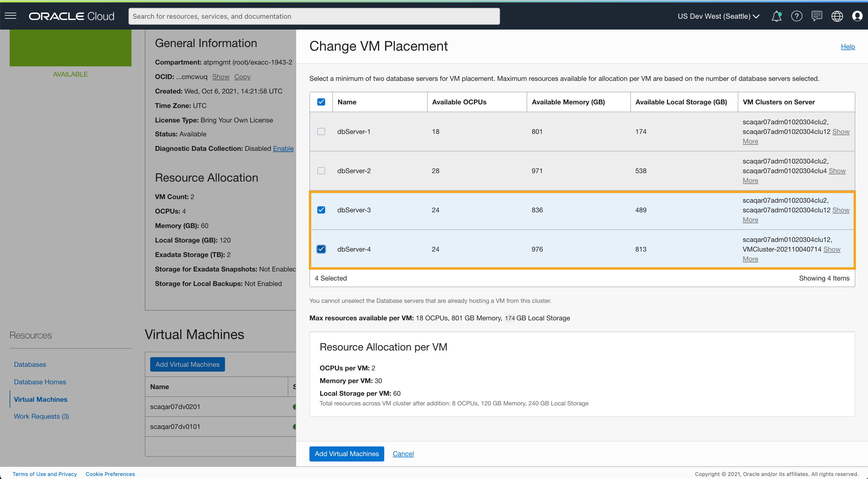Toggle the select-all servers checkbox
The image size is (868, 479).
(x=321, y=102)
